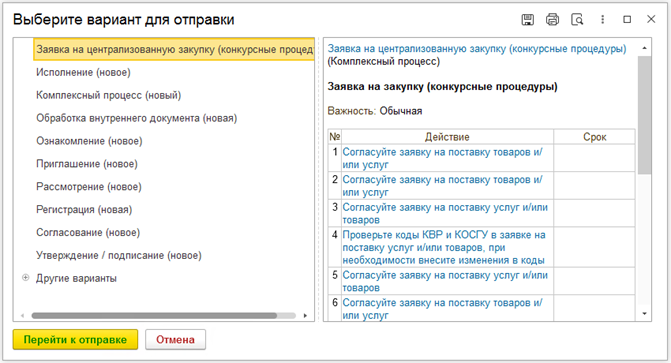Click the "(Комплексный процесс)" text
The width and height of the screenshot is (671, 363).
click(384, 62)
